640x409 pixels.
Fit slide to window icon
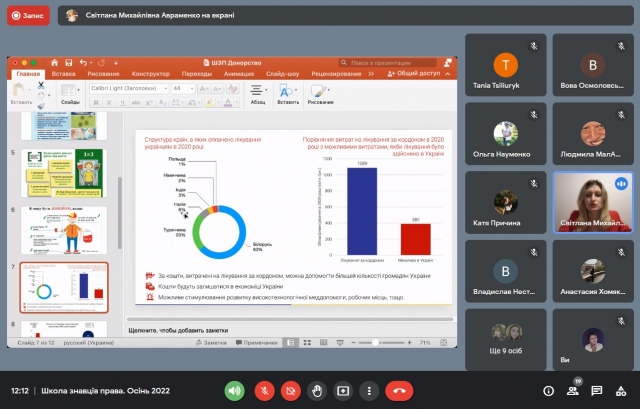coord(444,342)
